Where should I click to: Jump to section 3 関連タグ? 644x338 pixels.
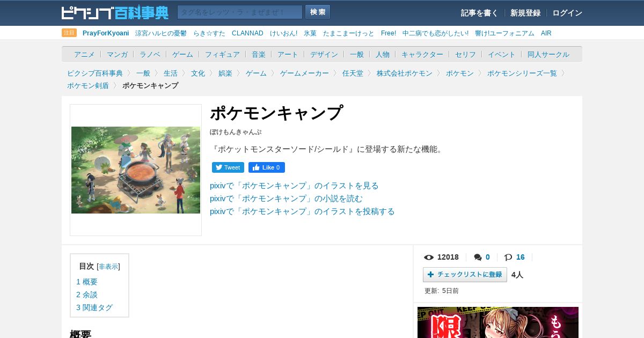pos(94,307)
